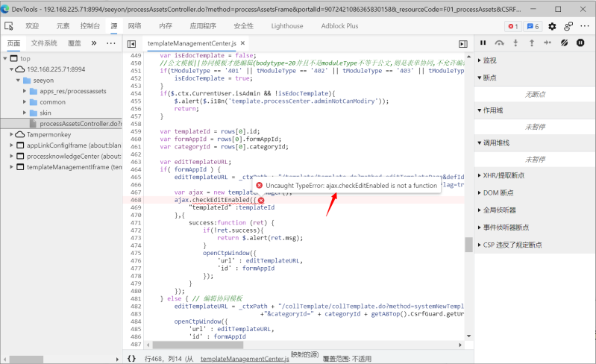596x364 pixels.
Task: Hide the file navigator pane
Action: [x=131, y=44]
